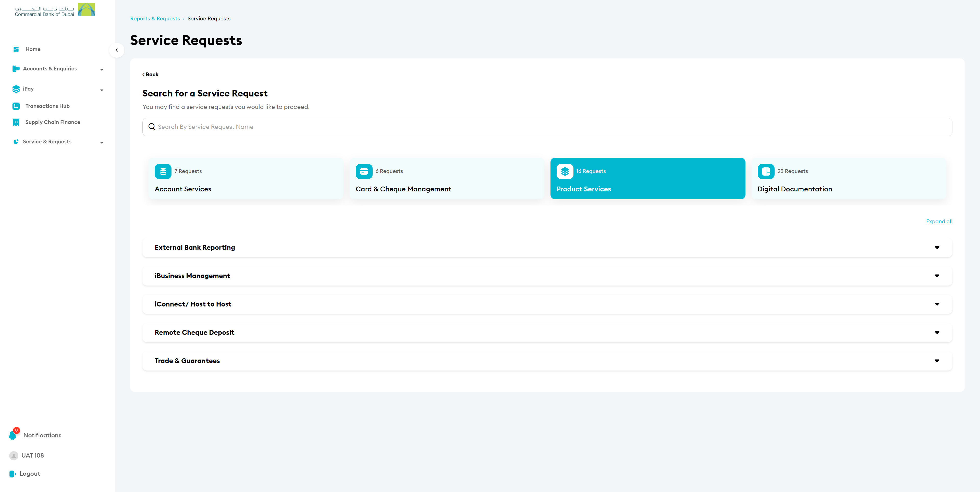Click the Home grid icon in sidebar
Image resolution: width=980 pixels, height=492 pixels.
pyautogui.click(x=16, y=49)
